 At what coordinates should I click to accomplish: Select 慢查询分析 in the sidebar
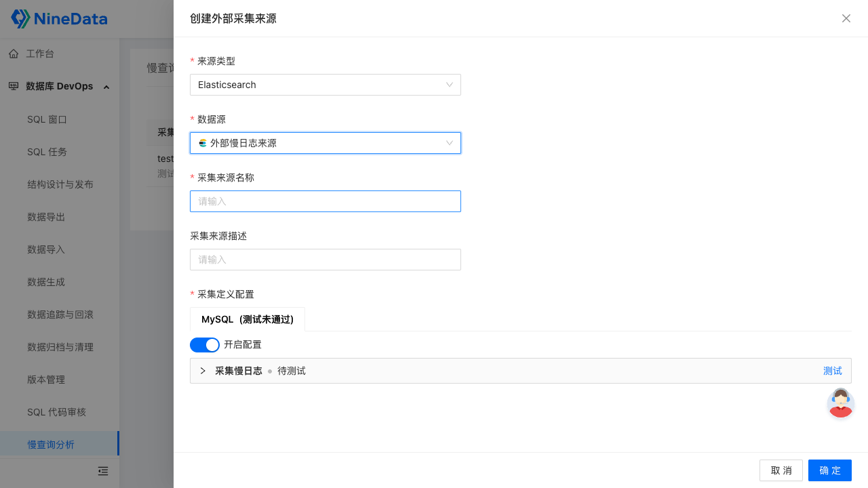point(51,444)
